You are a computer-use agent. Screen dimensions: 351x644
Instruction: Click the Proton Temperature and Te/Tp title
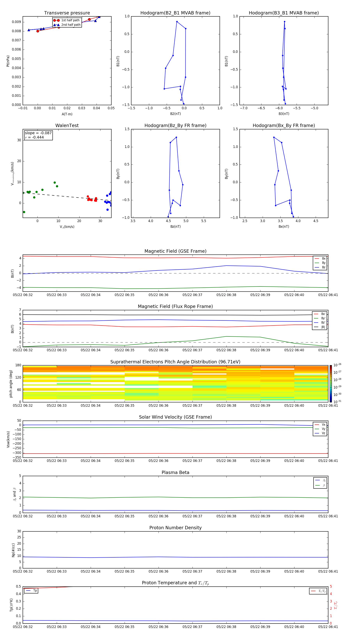pyautogui.click(x=175, y=583)
